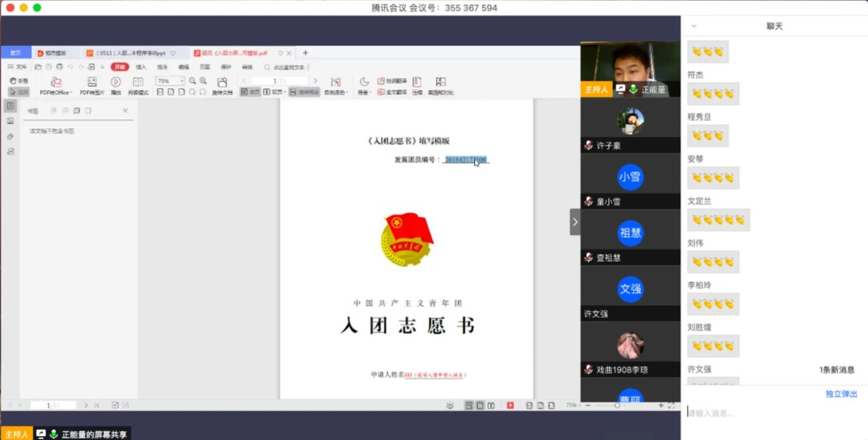Click the open file icon in quick toolbar

[39, 67]
